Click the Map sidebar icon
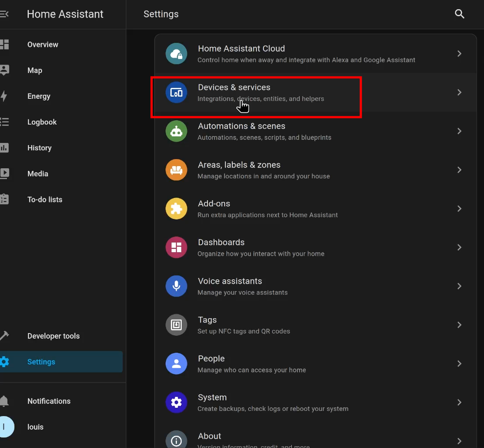The image size is (484, 448). (4, 70)
